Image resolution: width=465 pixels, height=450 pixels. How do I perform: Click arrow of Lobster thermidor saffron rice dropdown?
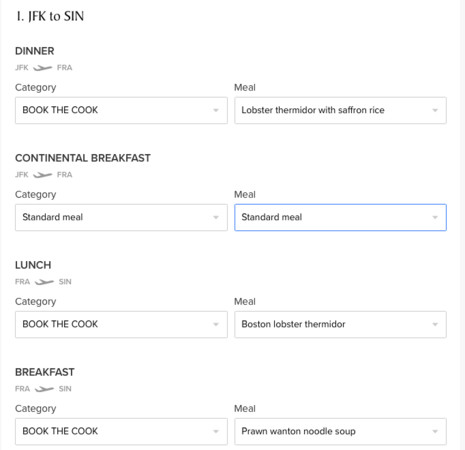tap(435, 110)
